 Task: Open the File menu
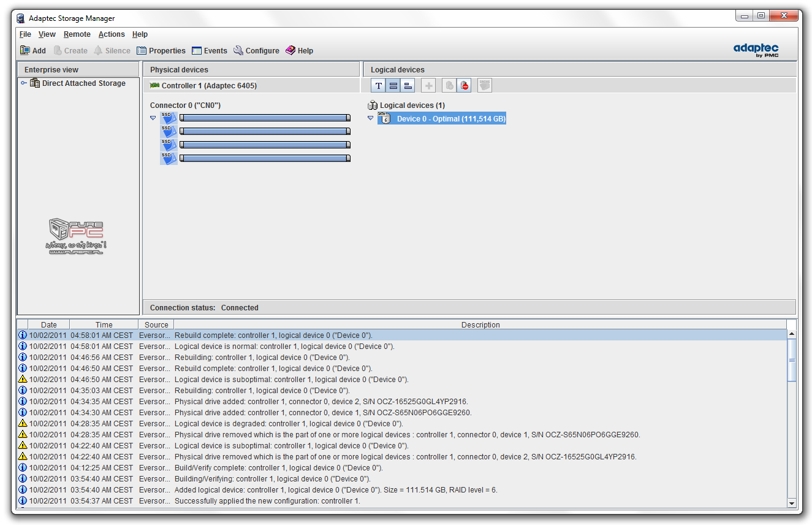(25, 34)
